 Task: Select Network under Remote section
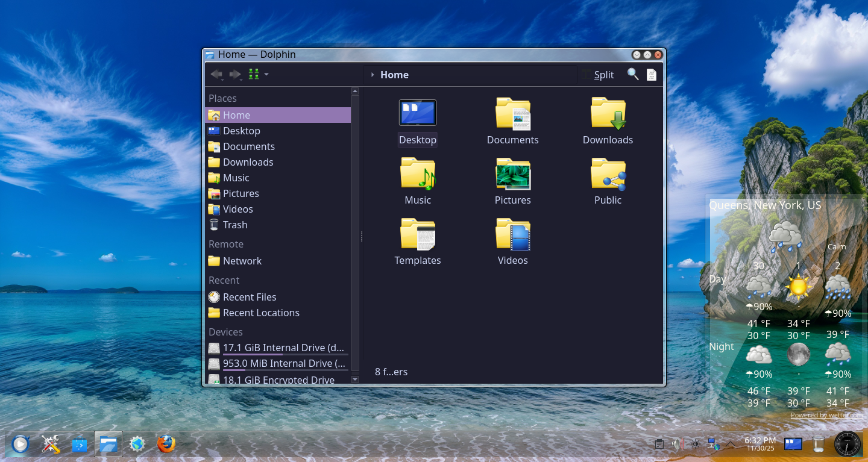point(242,261)
